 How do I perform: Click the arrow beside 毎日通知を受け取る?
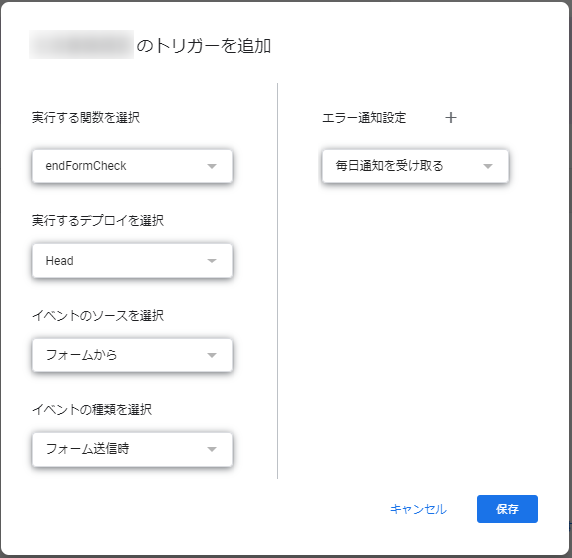coord(488,166)
